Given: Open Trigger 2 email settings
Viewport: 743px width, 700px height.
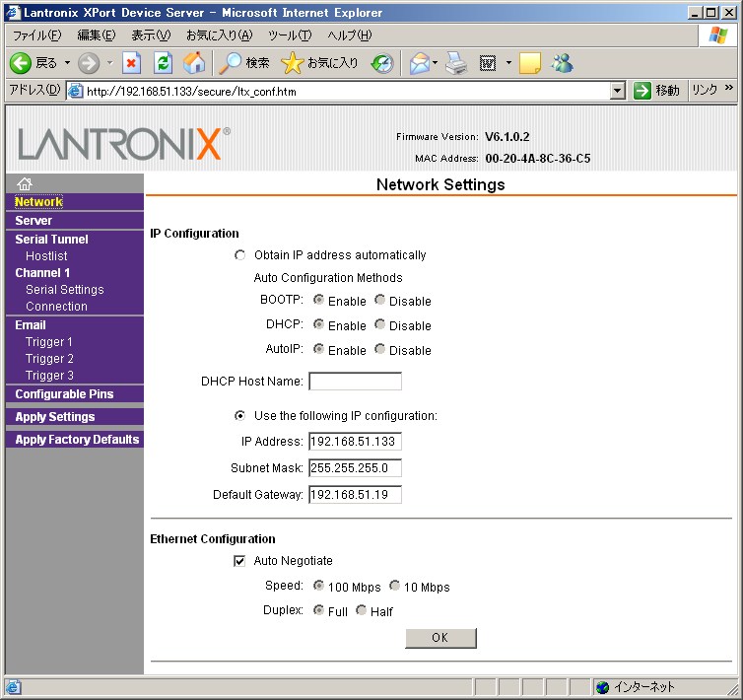Looking at the screenshot, I should click(49, 359).
